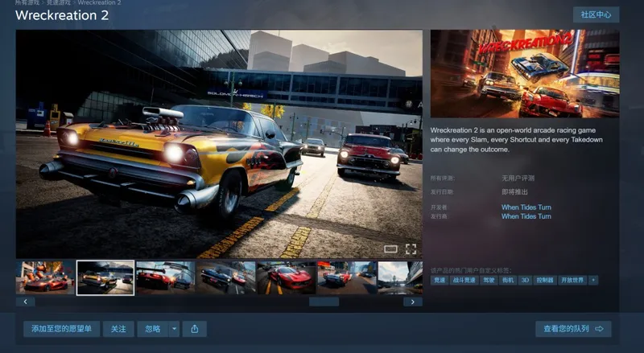Open the 战斗竞速 tag
Viewport: 644px width, 353px height.
[464, 280]
